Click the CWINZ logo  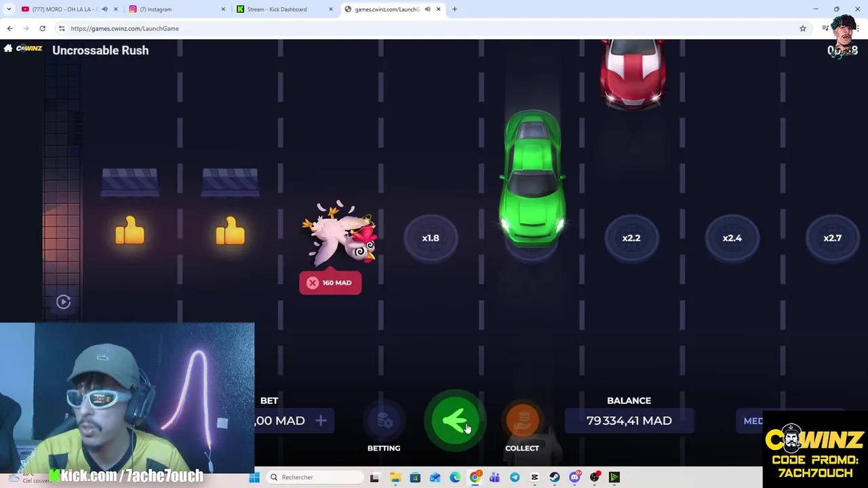pyautogui.click(x=29, y=49)
